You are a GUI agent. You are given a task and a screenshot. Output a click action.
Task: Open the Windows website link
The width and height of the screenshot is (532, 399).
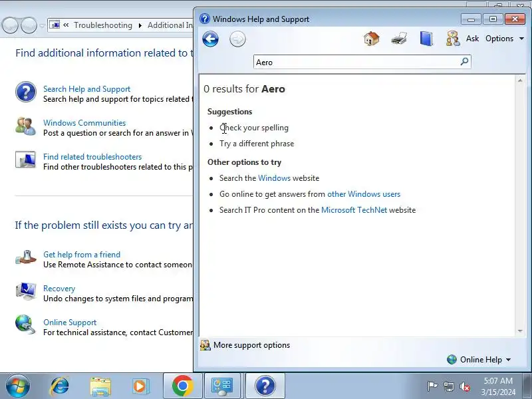click(x=274, y=178)
